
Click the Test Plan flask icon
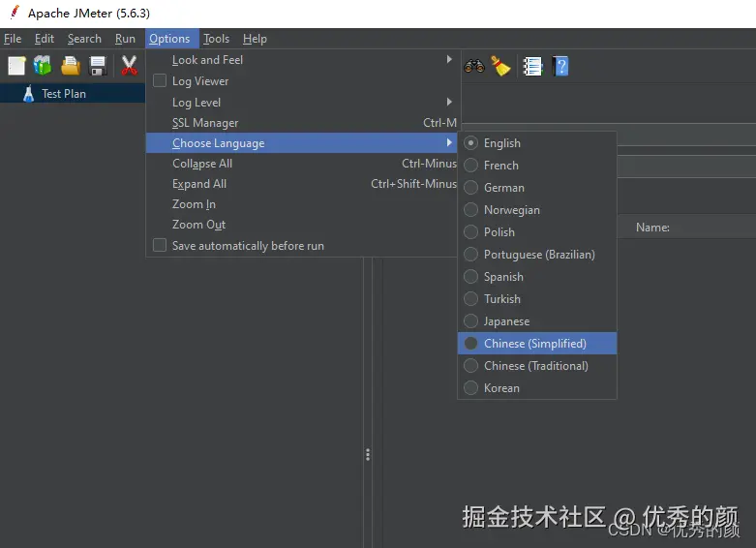point(28,94)
